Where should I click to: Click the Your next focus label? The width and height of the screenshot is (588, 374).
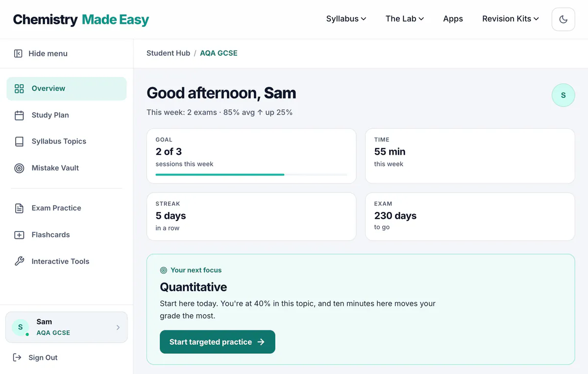pos(196,270)
